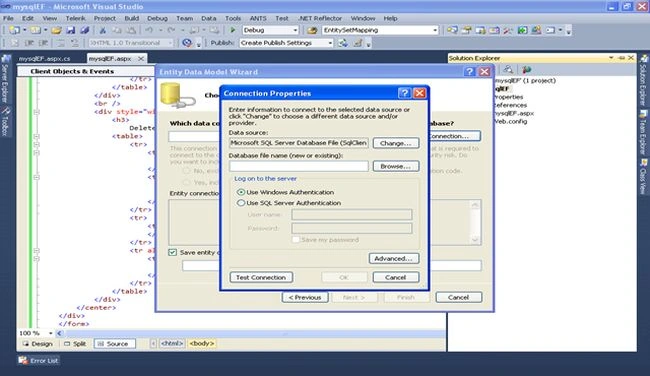Click the Extension Manager green icon
Viewport: 650px width, 376px height.
tap(522, 30)
